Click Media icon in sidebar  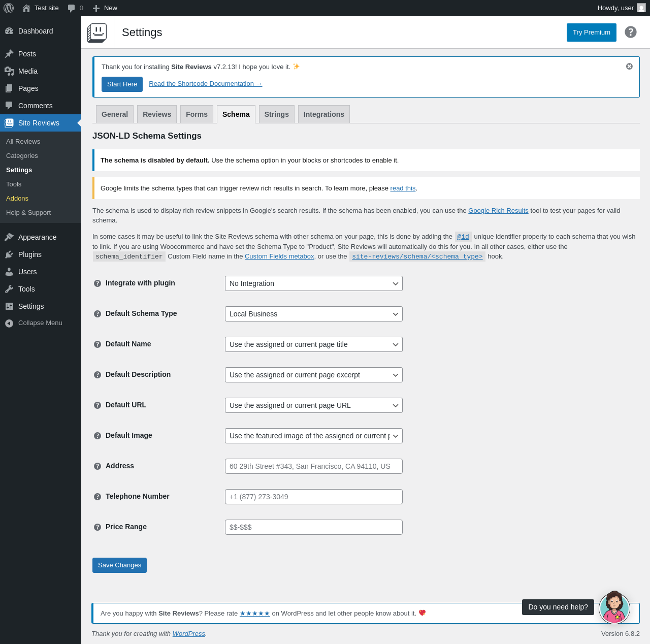(x=9, y=71)
